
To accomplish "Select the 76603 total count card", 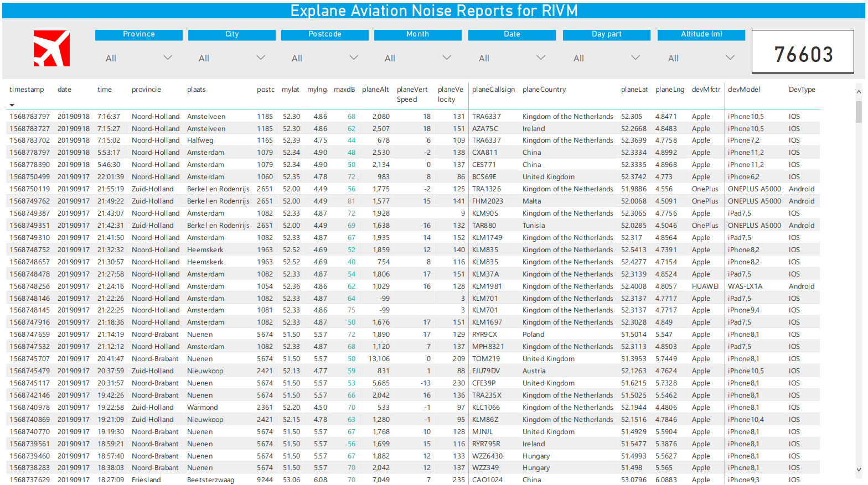I will (x=803, y=52).
